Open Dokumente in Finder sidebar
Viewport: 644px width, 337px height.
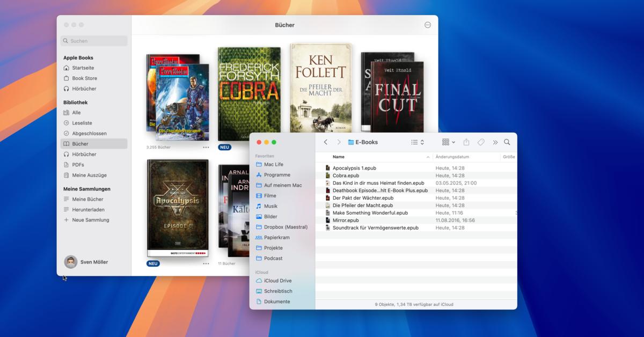[277, 302]
